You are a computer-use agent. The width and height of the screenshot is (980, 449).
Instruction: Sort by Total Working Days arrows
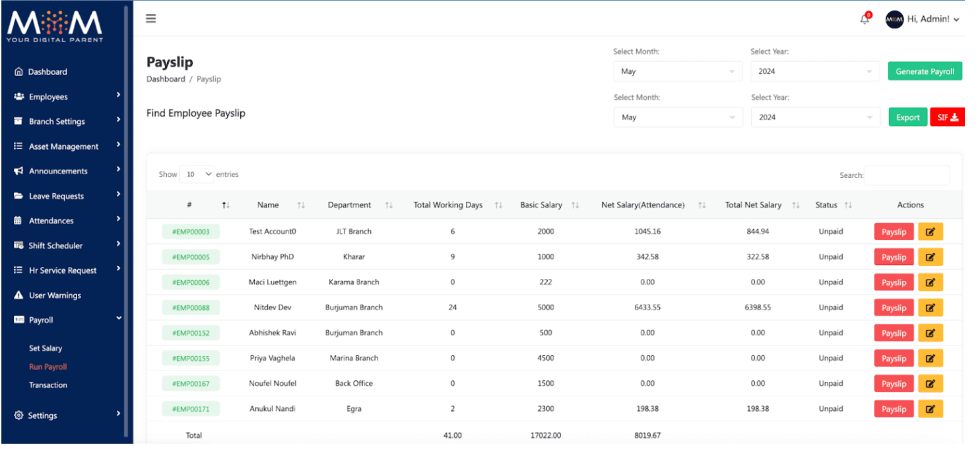pos(498,205)
